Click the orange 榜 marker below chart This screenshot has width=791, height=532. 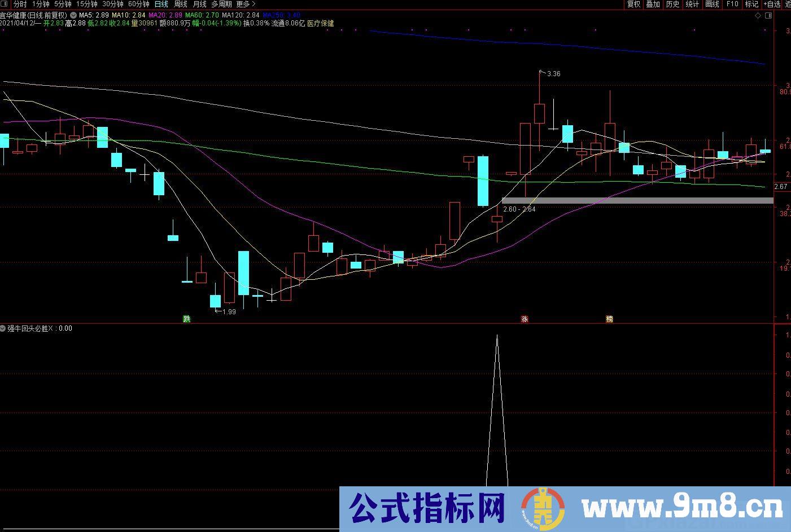(609, 319)
